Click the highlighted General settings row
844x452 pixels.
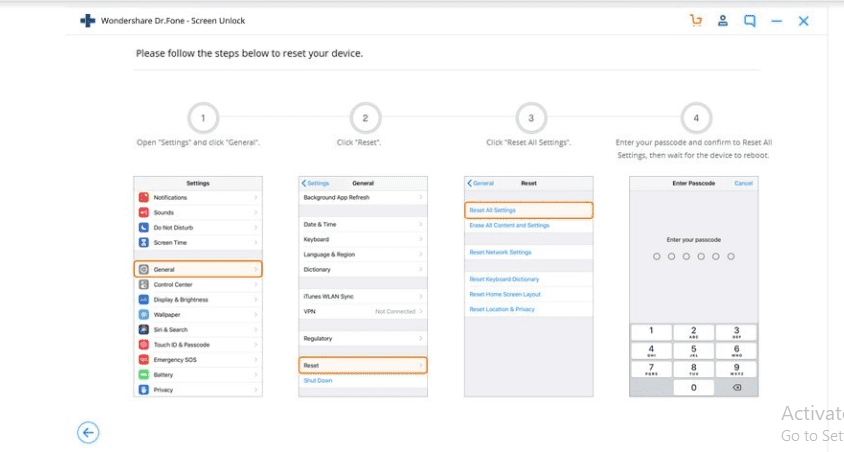tap(198, 269)
